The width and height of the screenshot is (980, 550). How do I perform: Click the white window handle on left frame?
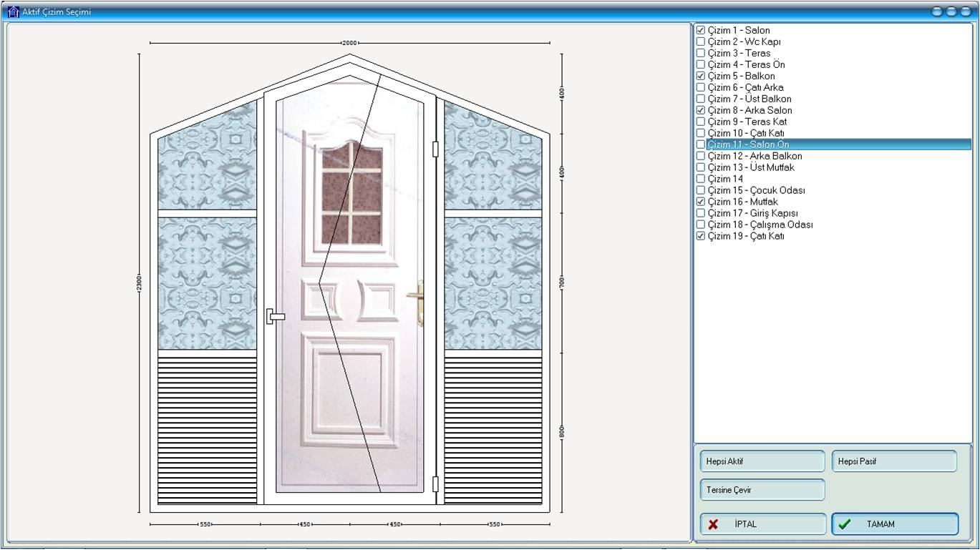coord(275,316)
